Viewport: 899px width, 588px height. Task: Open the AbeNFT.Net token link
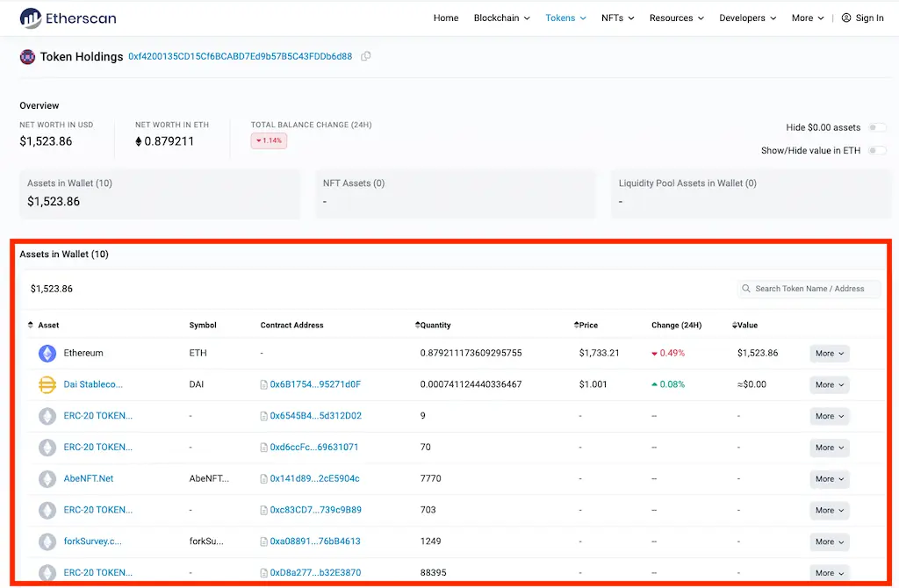89,478
